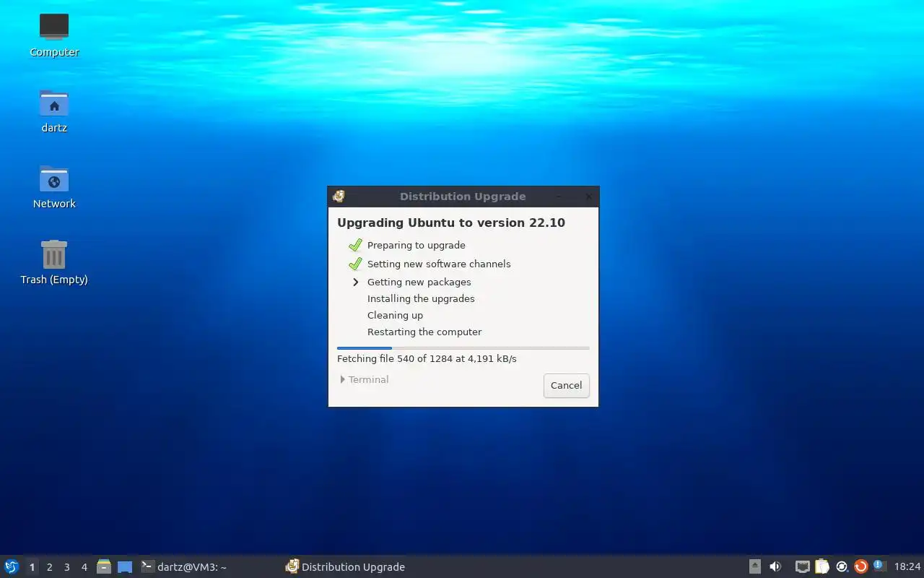924x578 pixels.
Task: Click the 'Cleaning up' step text
Action: 395,315
